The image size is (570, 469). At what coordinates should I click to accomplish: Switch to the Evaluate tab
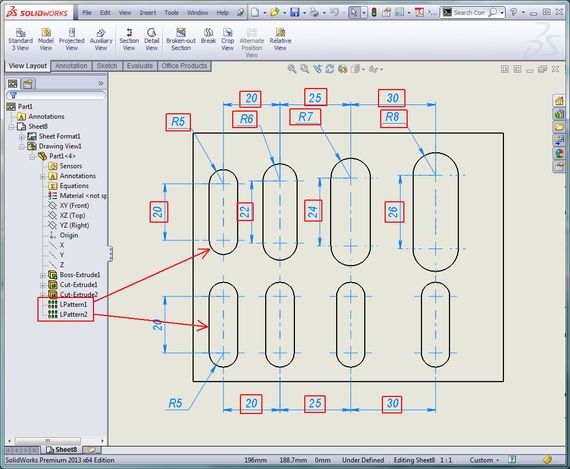click(140, 66)
